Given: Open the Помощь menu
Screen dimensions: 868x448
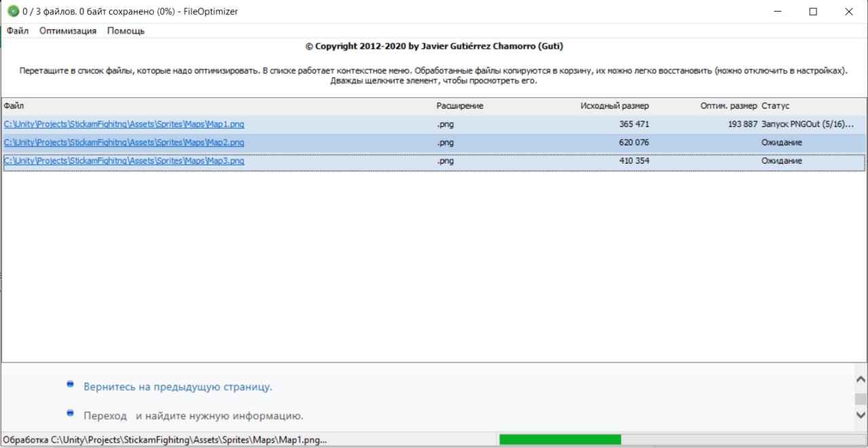Looking at the screenshot, I should coord(125,31).
